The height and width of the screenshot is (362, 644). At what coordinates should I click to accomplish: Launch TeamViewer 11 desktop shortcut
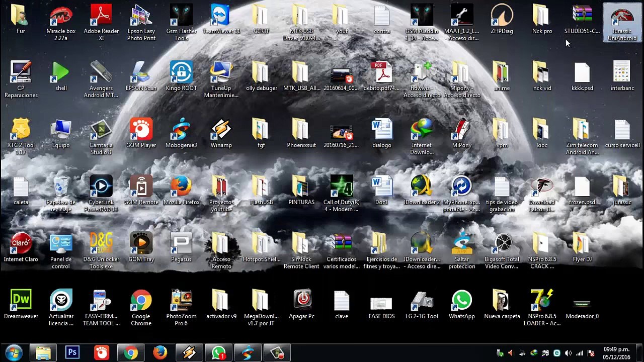tap(221, 19)
